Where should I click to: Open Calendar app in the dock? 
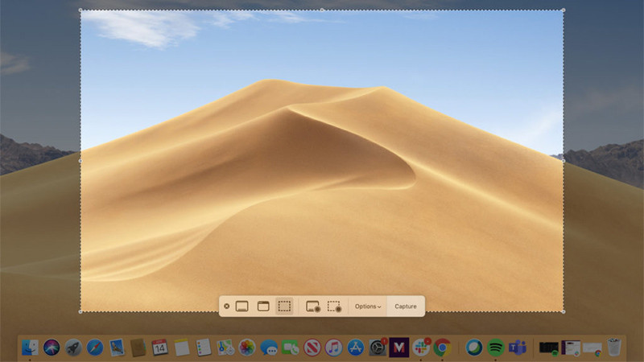pos(159,348)
